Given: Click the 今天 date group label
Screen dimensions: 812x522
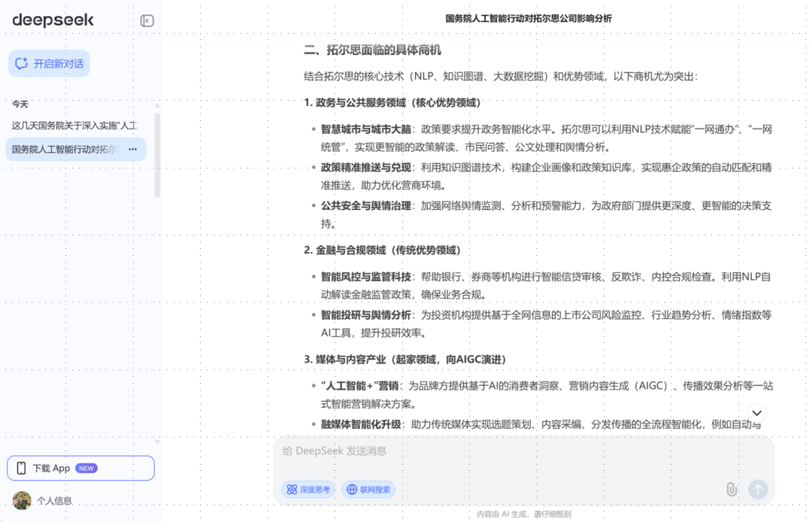Looking at the screenshot, I should pyautogui.click(x=20, y=104).
